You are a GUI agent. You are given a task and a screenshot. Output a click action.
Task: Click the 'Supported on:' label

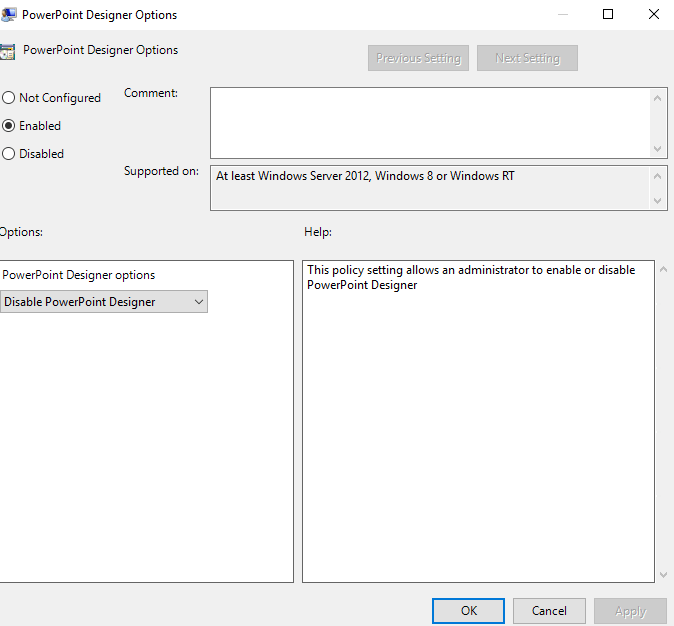point(161,171)
